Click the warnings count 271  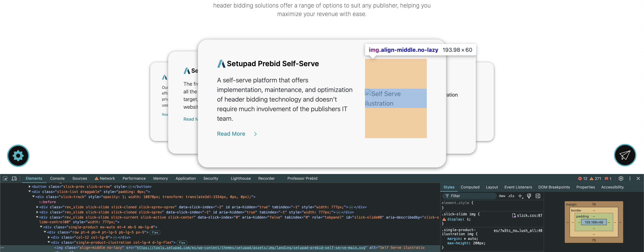tap(595, 179)
